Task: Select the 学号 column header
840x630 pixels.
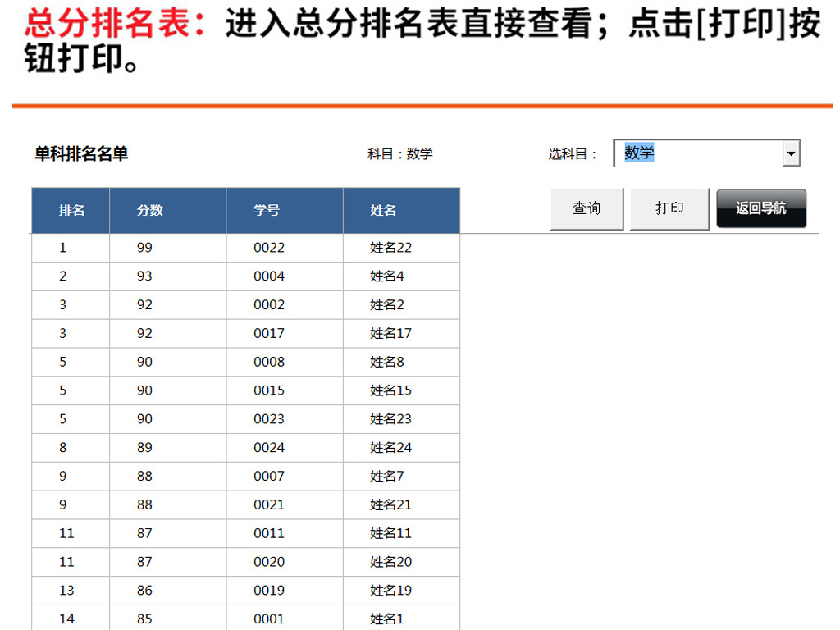Action: click(x=266, y=210)
